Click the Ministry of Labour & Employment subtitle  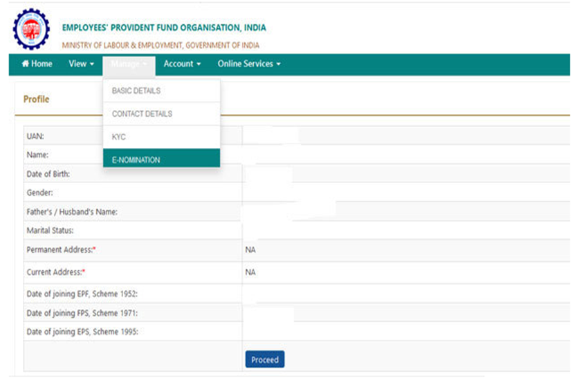(x=160, y=46)
